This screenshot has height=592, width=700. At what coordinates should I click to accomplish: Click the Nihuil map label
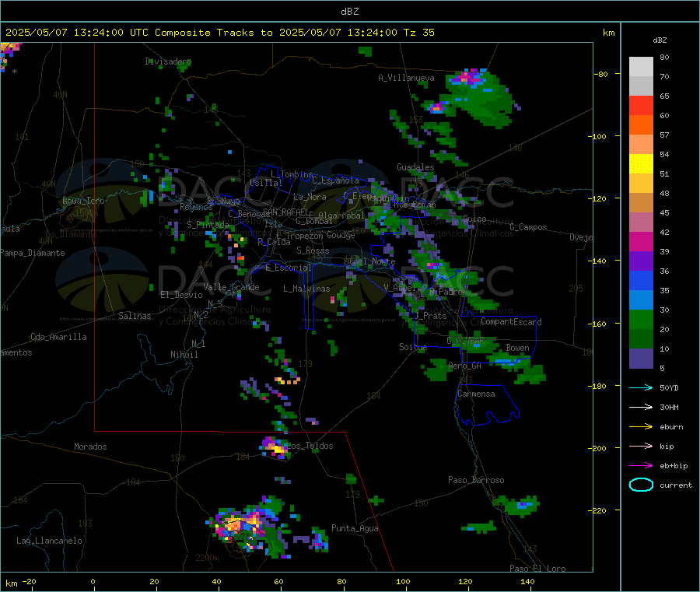[184, 355]
